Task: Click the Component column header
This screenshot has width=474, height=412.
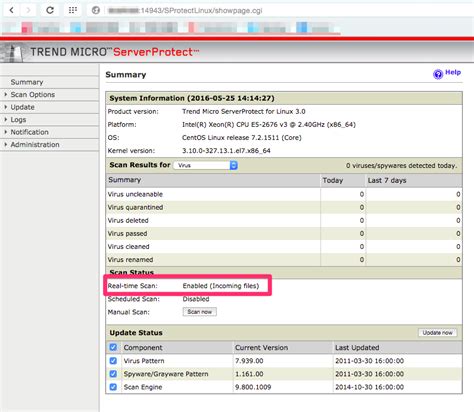Action: tap(143, 348)
